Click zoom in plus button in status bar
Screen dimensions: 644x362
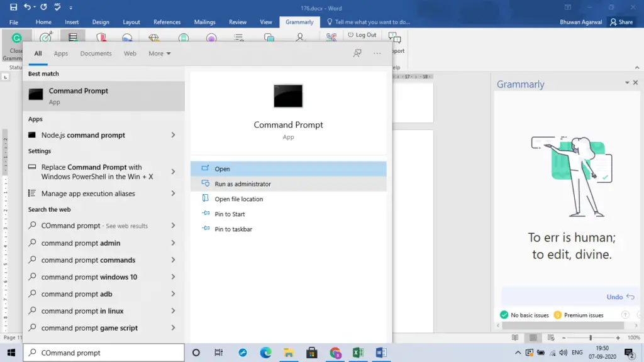618,337
